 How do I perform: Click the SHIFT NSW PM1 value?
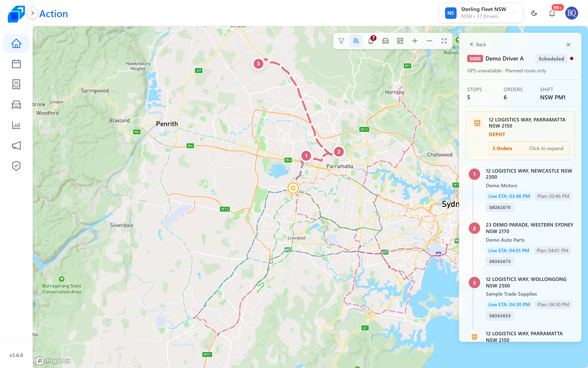(552, 97)
